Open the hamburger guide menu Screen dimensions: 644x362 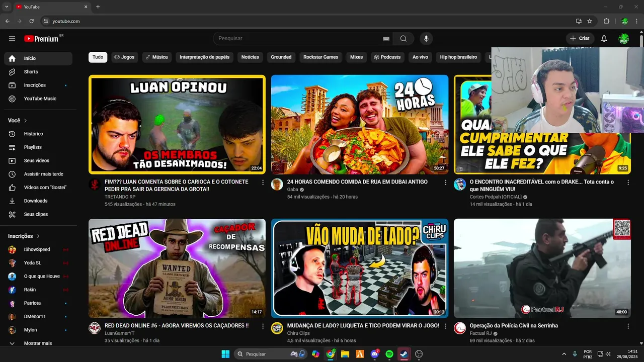click(12, 38)
